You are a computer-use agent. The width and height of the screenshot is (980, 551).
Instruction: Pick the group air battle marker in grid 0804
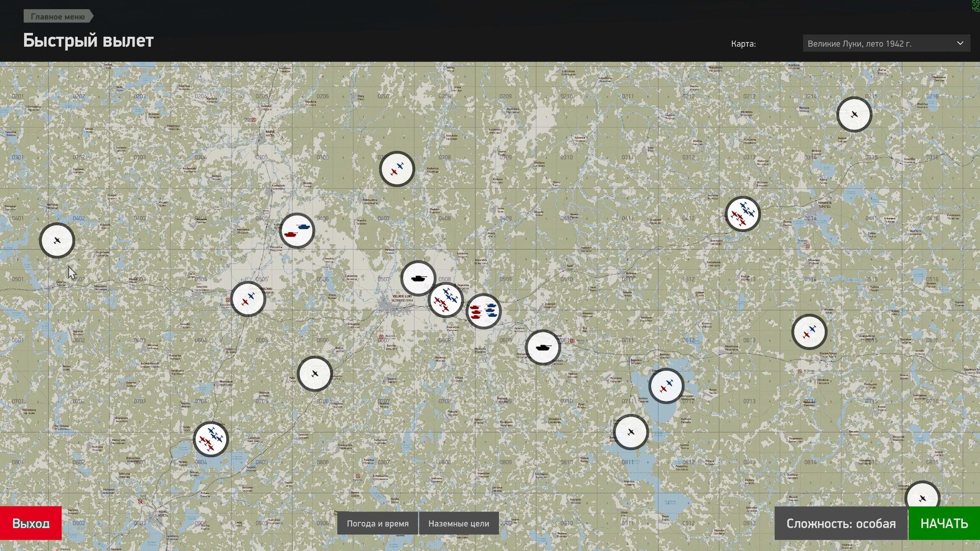(x=211, y=439)
